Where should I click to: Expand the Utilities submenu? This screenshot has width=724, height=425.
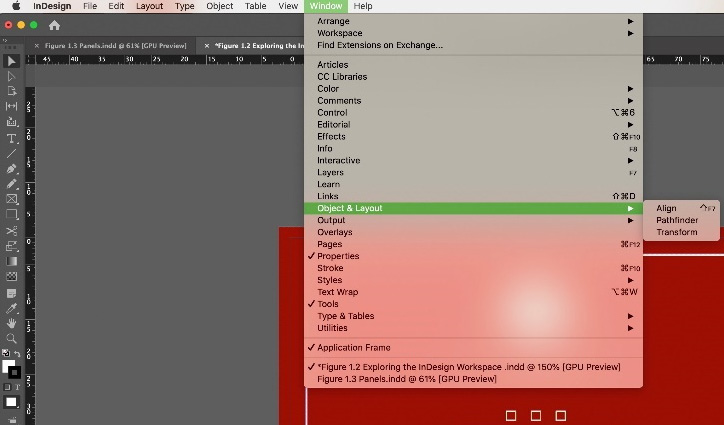coord(473,328)
